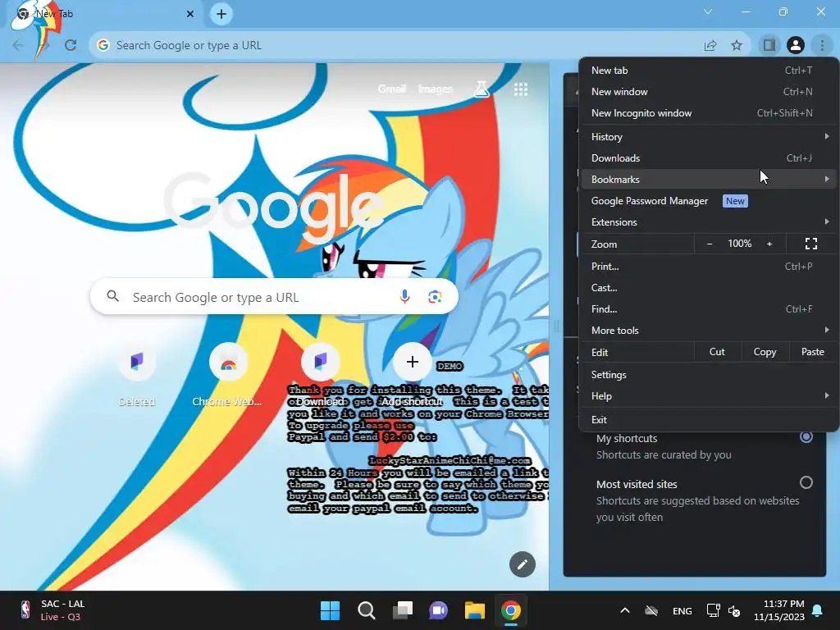Increase zoom with the plus button

[x=769, y=244]
